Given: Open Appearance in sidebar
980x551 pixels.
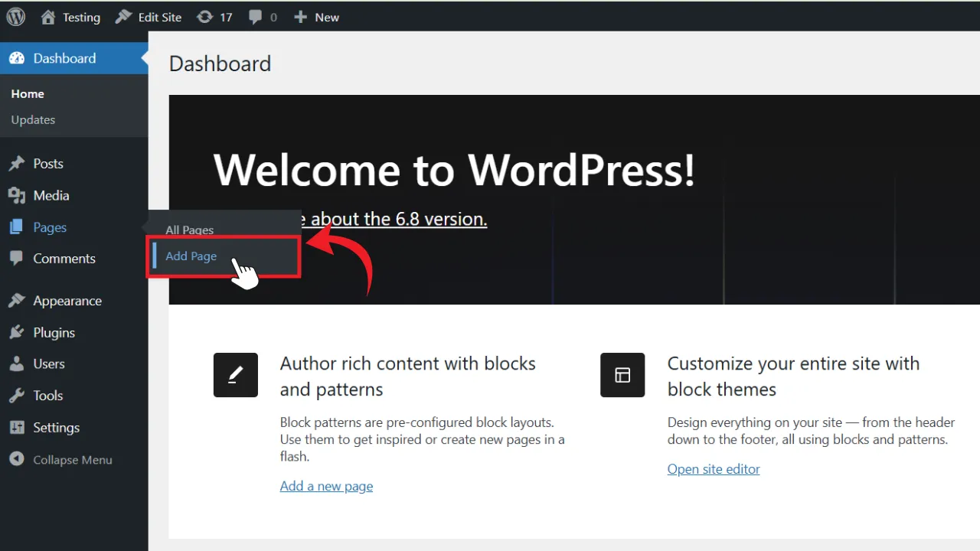Looking at the screenshot, I should pyautogui.click(x=67, y=301).
